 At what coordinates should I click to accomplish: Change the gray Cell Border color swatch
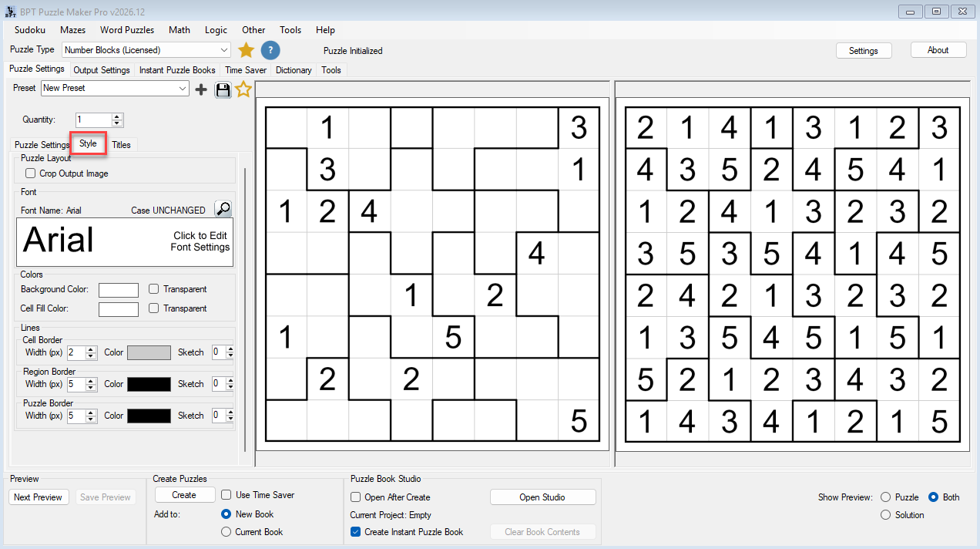pyautogui.click(x=149, y=352)
